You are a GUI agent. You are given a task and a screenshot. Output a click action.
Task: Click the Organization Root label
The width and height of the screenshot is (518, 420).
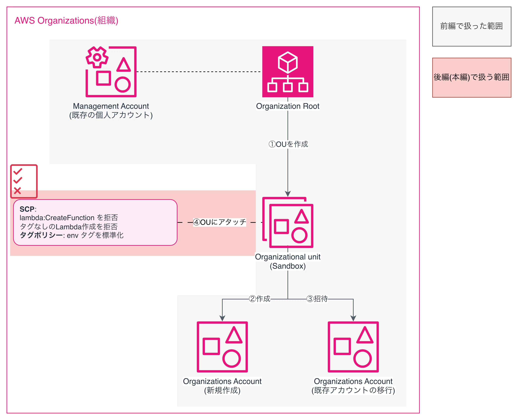(x=287, y=106)
